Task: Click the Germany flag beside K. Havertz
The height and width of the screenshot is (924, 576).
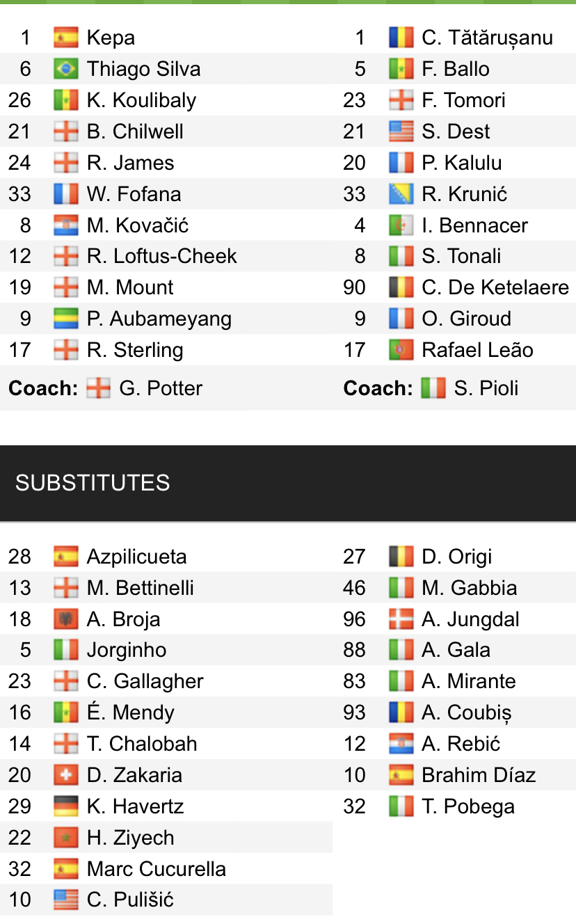Action: (x=65, y=806)
